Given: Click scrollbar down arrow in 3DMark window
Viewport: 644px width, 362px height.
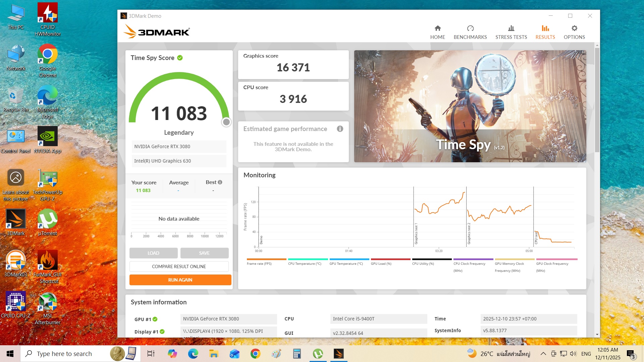Looking at the screenshot, I should [x=597, y=335].
